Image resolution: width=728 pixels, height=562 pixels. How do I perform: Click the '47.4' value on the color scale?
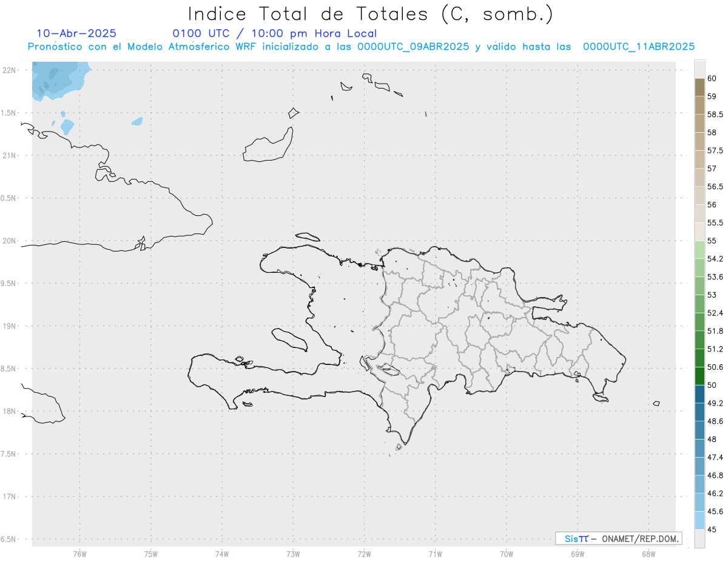tap(715, 457)
